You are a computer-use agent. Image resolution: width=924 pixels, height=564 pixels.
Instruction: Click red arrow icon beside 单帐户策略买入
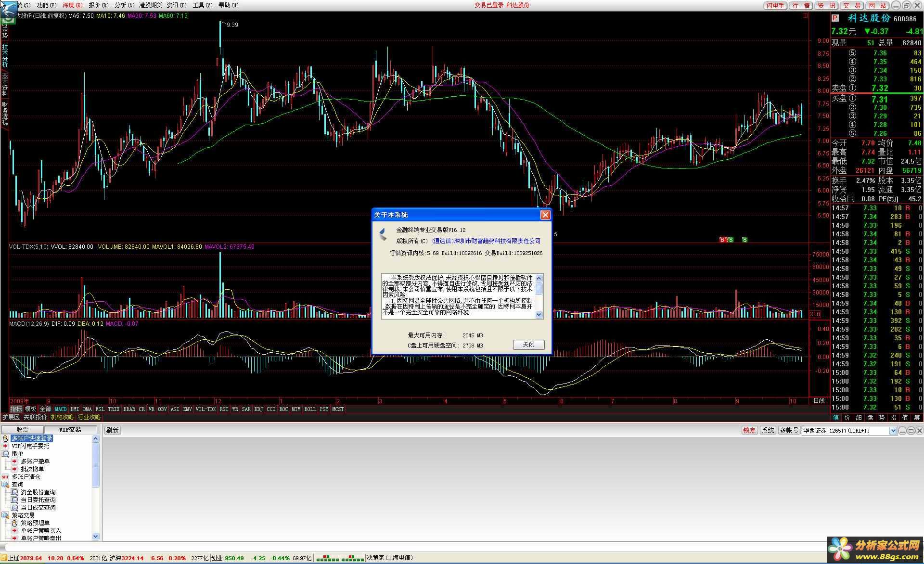pos(14,531)
